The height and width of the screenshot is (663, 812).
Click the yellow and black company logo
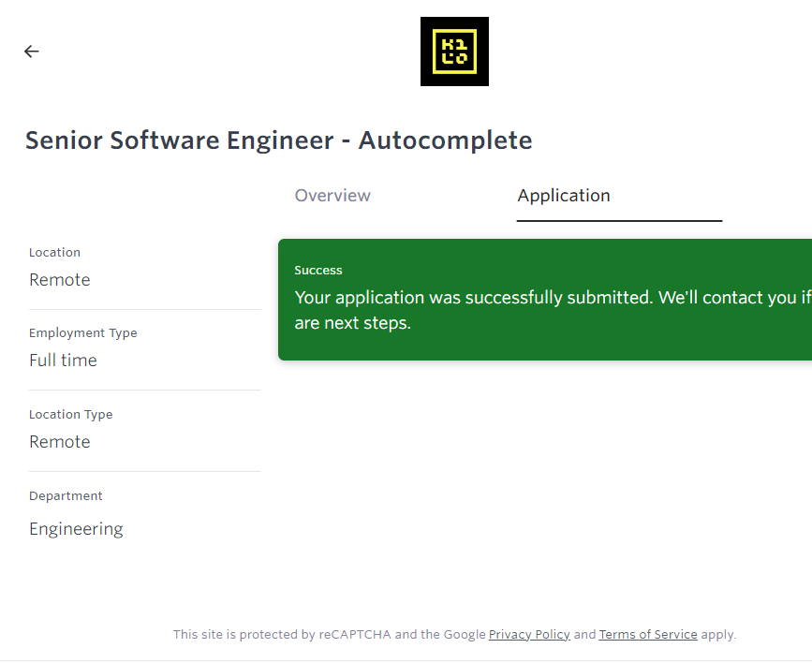pos(454,52)
